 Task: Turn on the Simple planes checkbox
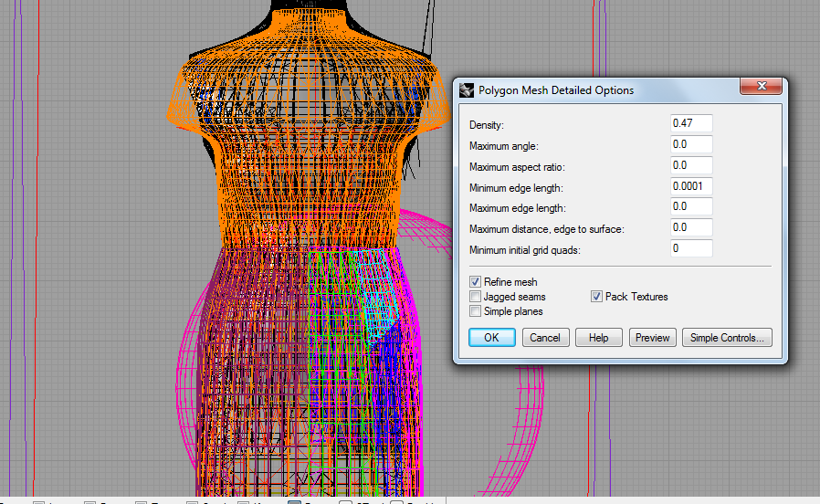pos(476,311)
